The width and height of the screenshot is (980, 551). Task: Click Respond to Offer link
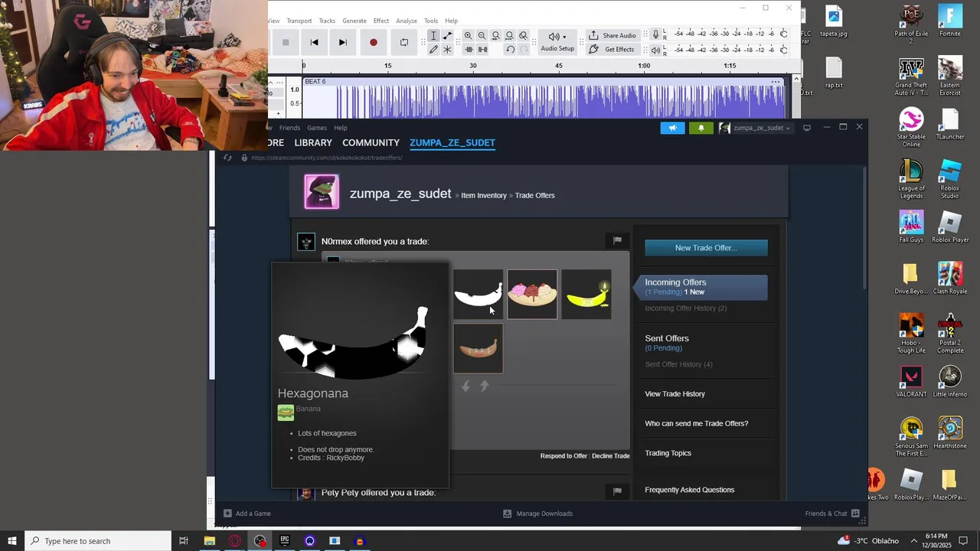coord(563,456)
